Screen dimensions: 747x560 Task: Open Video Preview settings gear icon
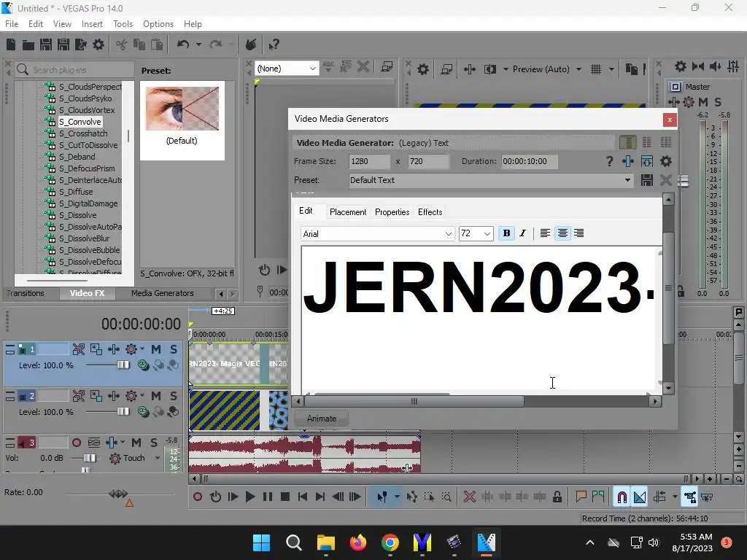tap(422, 69)
